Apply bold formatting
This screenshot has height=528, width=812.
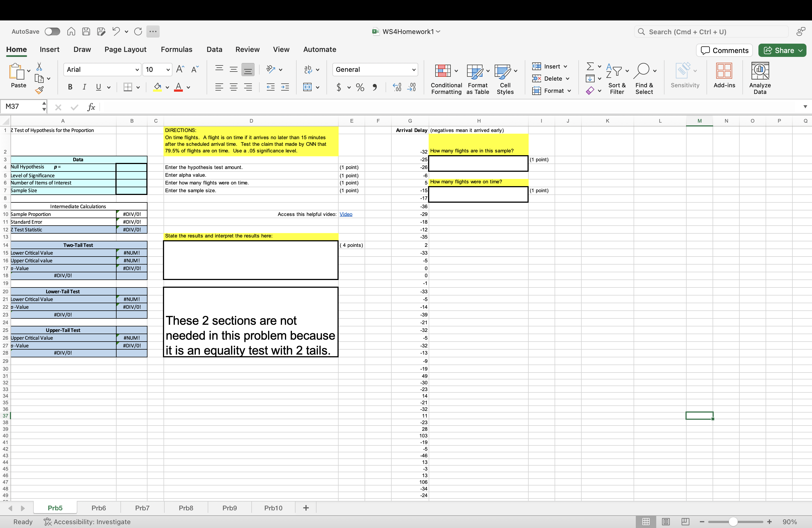70,87
